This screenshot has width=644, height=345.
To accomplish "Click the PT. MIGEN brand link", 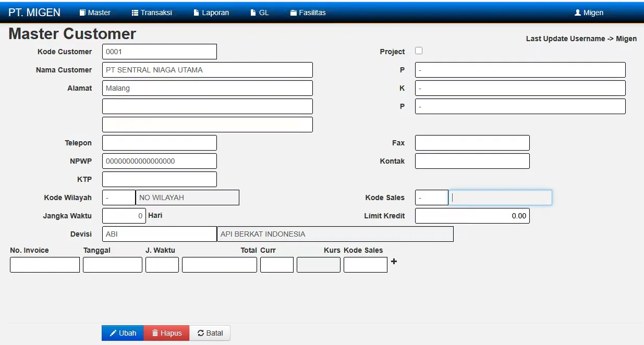I will (x=34, y=13).
